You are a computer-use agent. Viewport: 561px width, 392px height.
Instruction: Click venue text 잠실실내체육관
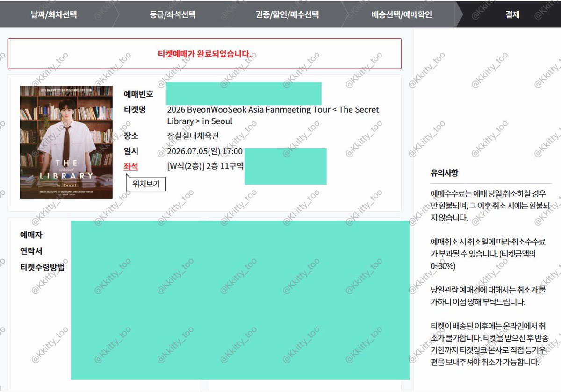click(193, 136)
